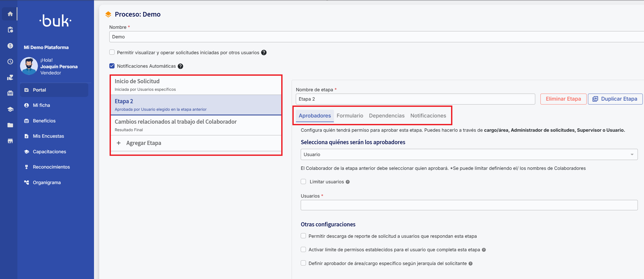The image size is (644, 279).
Task: Disable Notificaciones Automáticas checkbox
Action: 112,66
